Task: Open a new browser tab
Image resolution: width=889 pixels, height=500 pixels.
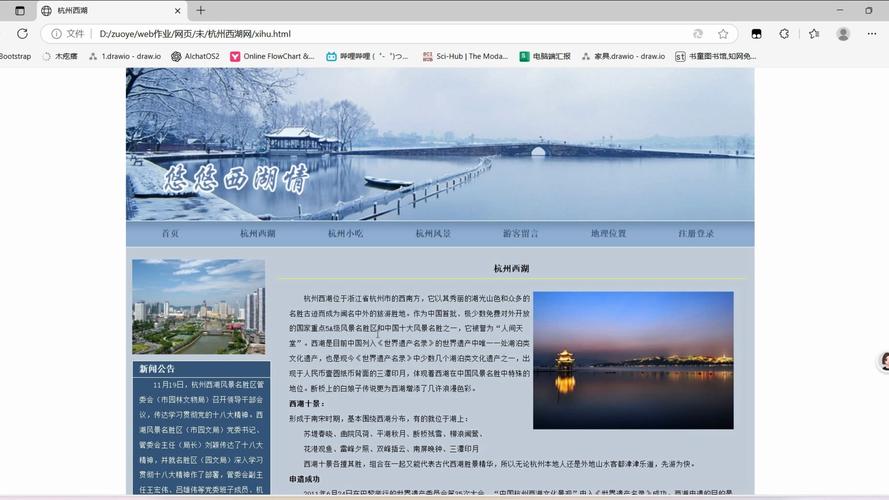Action: 201,10
